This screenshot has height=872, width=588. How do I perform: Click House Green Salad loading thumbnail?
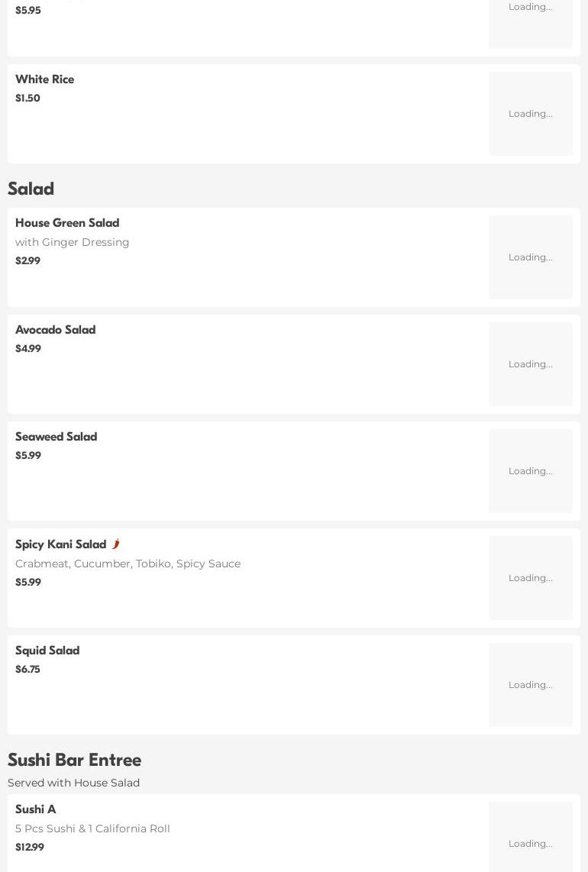pyautogui.click(x=530, y=257)
